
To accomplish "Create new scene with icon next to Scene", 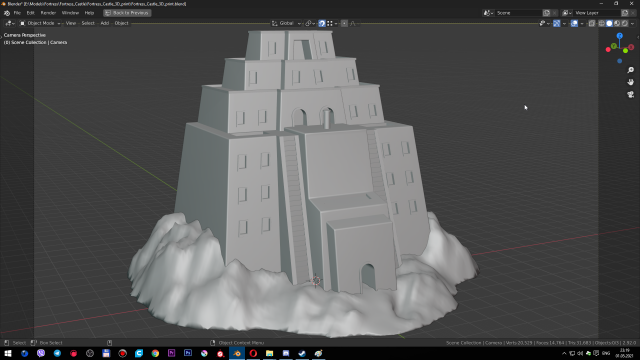I will pyautogui.click(x=547, y=13).
